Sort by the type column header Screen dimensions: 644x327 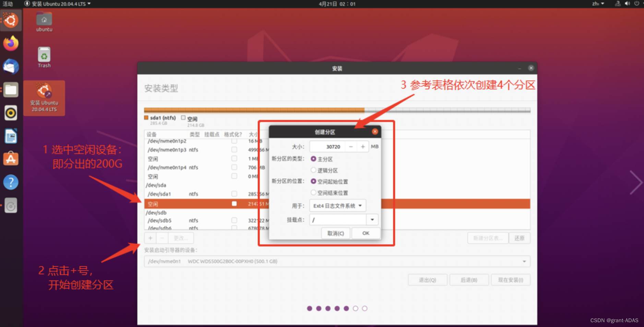point(195,134)
